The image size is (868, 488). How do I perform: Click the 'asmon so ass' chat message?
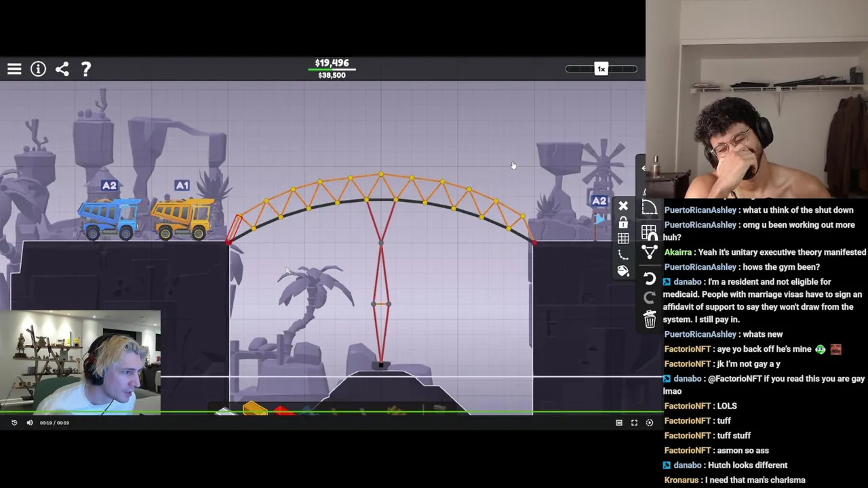pos(743,450)
